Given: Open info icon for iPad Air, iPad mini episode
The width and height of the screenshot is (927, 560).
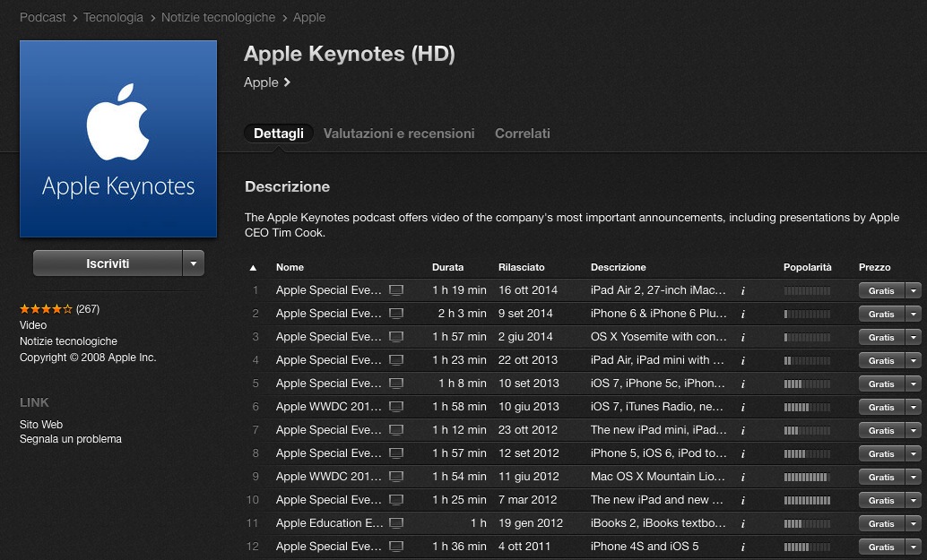Looking at the screenshot, I should pyautogui.click(x=743, y=360).
